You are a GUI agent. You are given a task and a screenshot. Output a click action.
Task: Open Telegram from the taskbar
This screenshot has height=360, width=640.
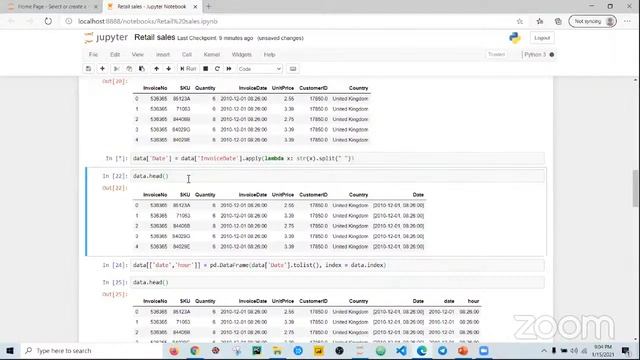tap(442, 351)
